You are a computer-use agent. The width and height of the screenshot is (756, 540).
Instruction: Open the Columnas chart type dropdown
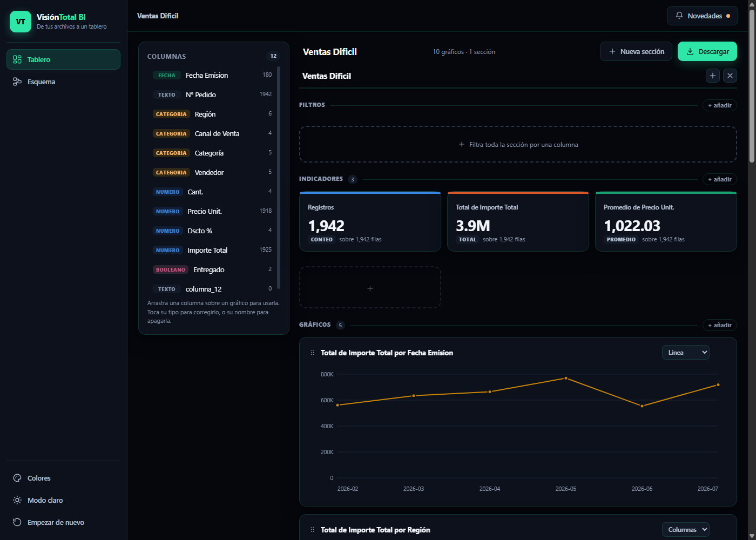coord(686,530)
